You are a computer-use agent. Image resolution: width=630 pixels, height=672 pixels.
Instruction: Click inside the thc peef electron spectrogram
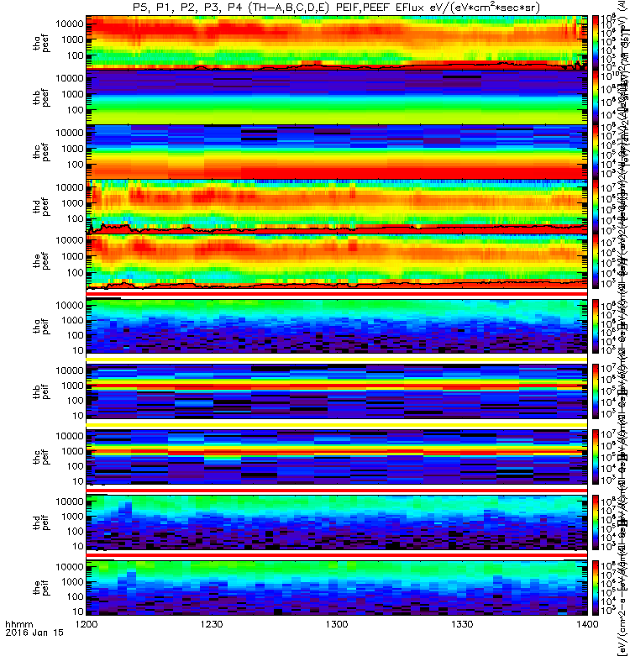click(x=337, y=152)
